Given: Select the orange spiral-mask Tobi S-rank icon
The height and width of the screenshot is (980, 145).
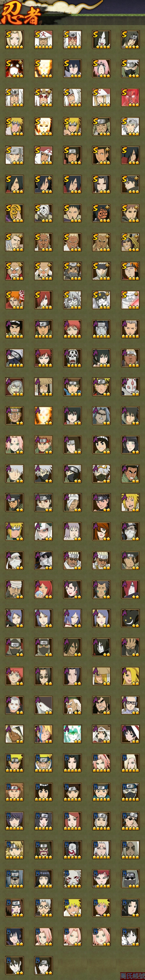Looking at the screenshot, I should pos(14,213).
